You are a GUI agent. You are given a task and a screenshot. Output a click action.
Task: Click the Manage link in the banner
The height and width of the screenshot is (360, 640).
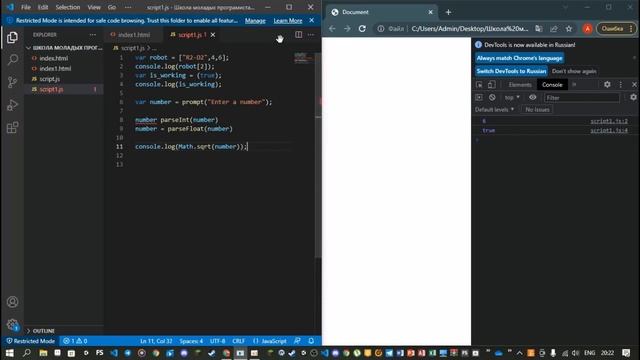click(x=255, y=20)
